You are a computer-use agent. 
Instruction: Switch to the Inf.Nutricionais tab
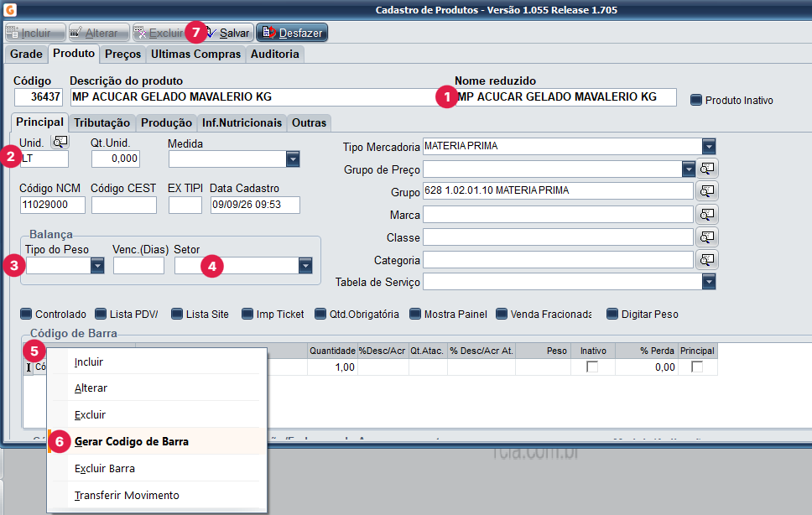pos(242,122)
